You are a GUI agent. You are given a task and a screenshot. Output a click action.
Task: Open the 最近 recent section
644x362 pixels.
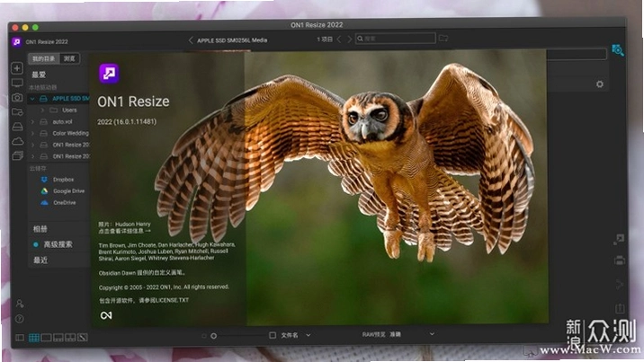[40, 260]
